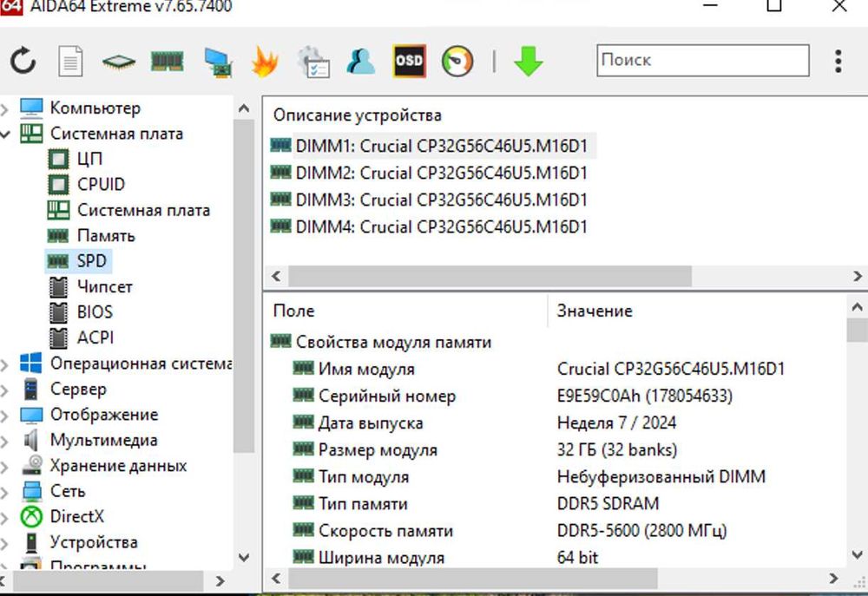The width and height of the screenshot is (868, 596).
Task: Select Устройства in the tree
Action: pyautogui.click(x=94, y=541)
